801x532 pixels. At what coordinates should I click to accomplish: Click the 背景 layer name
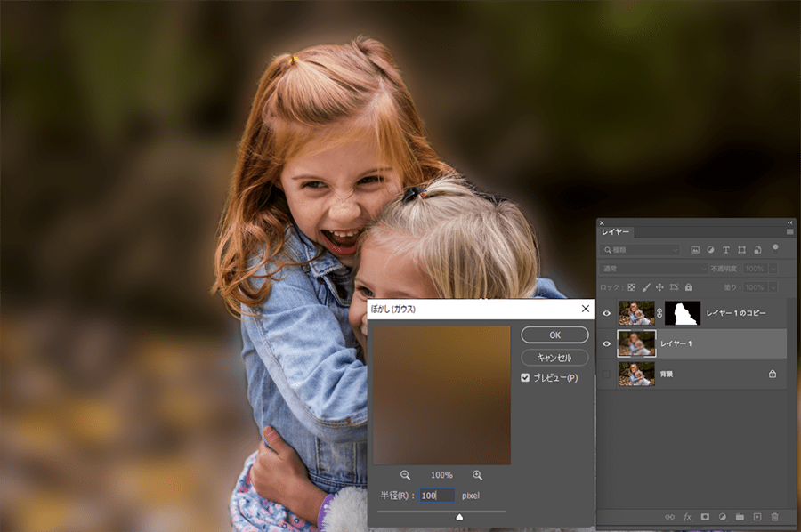click(666, 375)
